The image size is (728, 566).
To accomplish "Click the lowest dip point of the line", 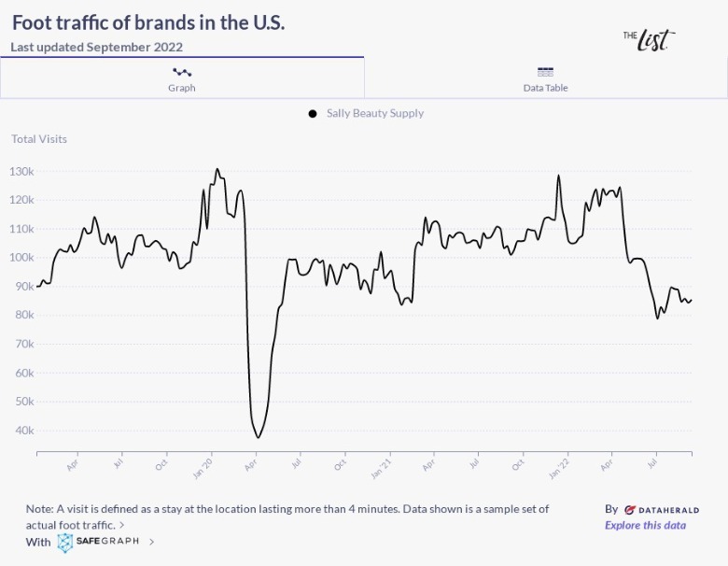I will tap(258, 437).
